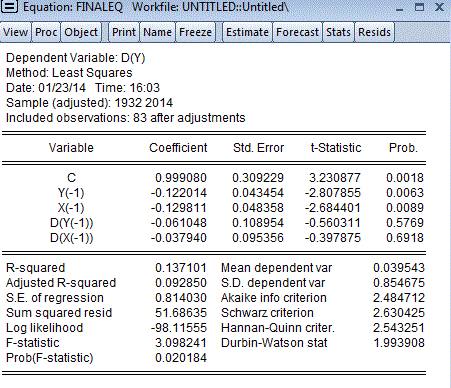The height and width of the screenshot is (388, 451).
Task: Freeze the equation output
Action: [195, 32]
